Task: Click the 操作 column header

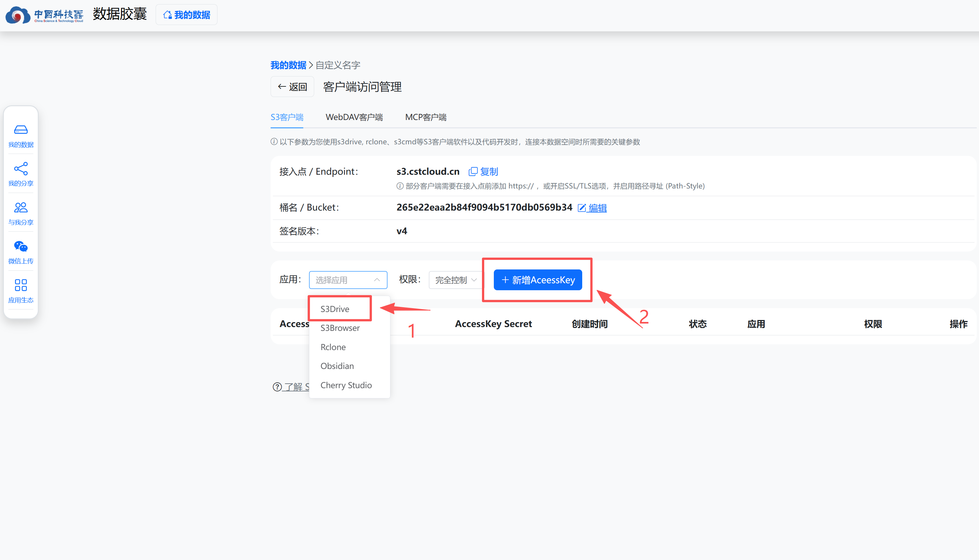Action: 958,324
